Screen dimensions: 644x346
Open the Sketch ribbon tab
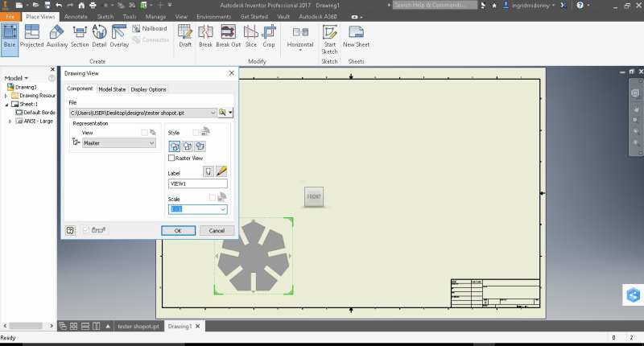pos(105,17)
